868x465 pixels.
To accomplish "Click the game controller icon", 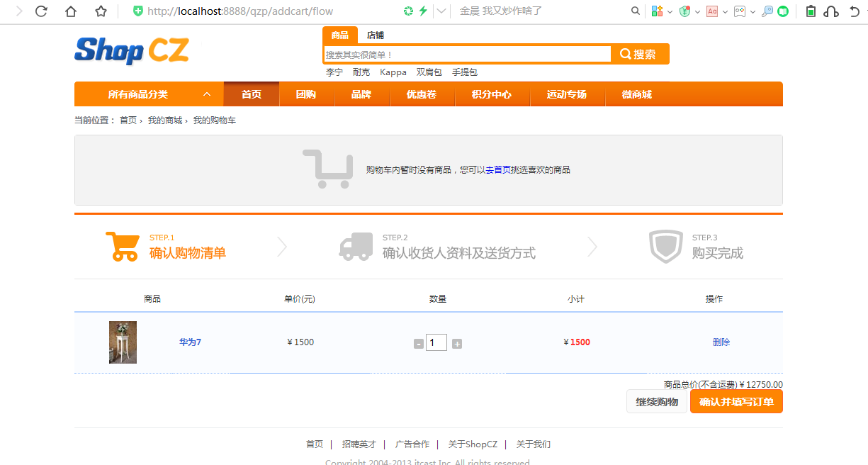I will pos(740,11).
